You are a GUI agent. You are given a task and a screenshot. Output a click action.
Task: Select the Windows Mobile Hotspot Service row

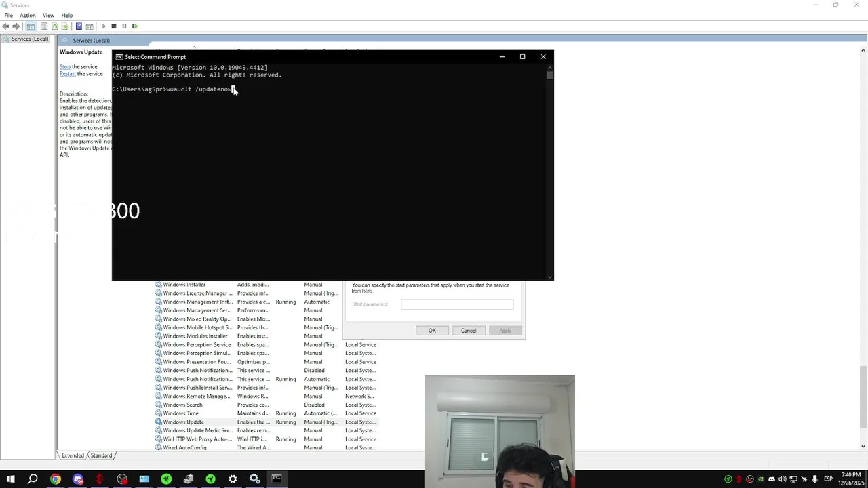[248, 327]
